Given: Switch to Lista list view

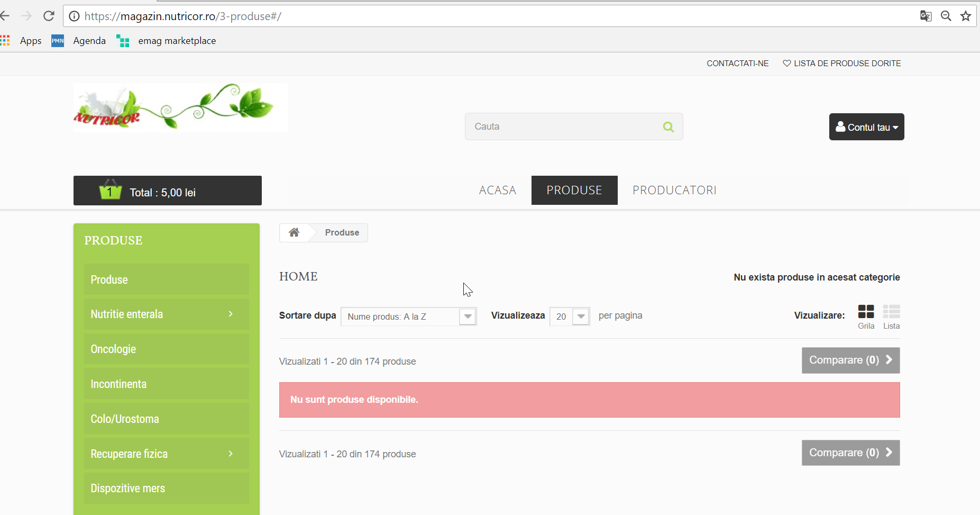Looking at the screenshot, I should click(891, 317).
